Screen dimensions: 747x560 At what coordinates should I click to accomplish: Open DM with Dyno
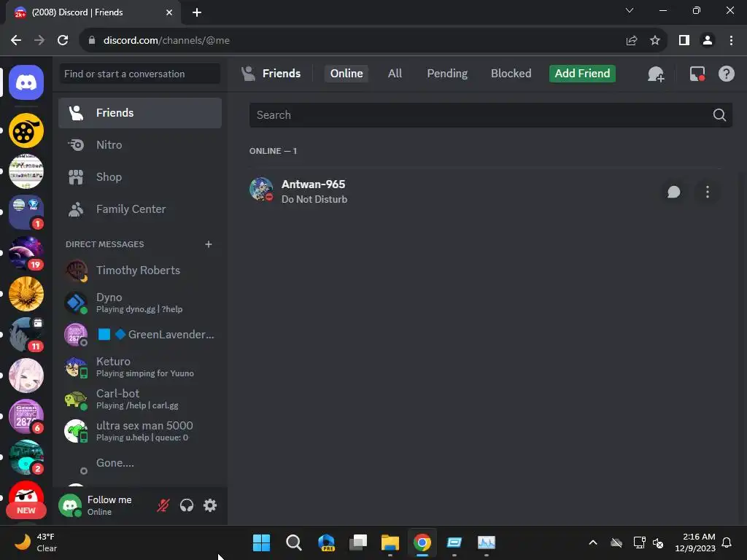point(140,303)
